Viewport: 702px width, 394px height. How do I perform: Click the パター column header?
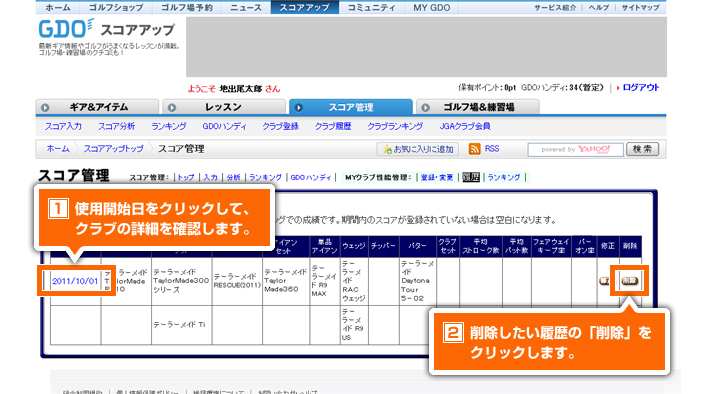(418, 246)
